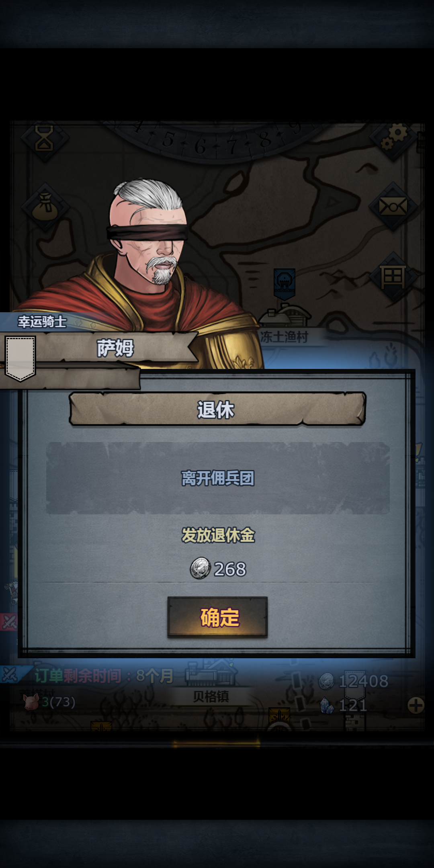Open the envelope mail icon

pos(393,207)
